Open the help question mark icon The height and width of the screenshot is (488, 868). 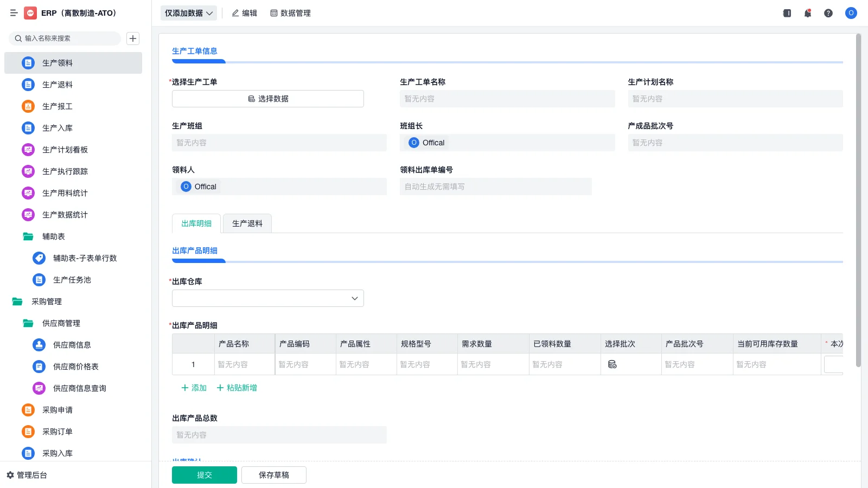828,13
